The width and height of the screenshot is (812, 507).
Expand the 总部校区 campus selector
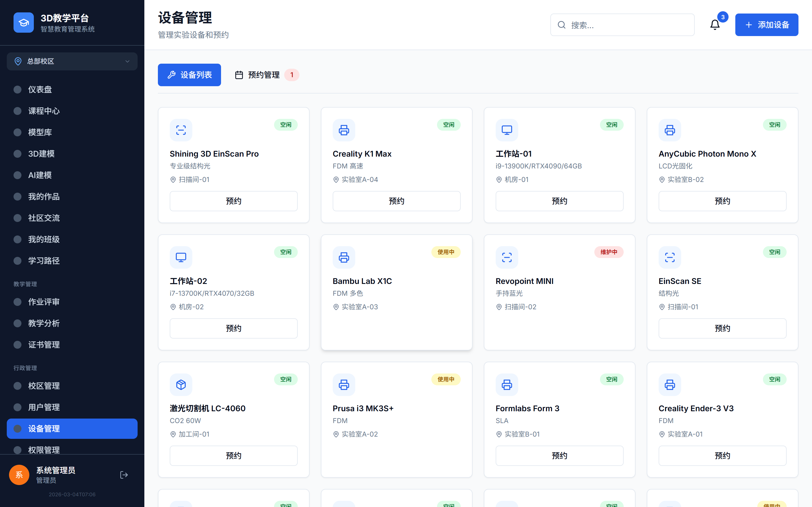72,61
